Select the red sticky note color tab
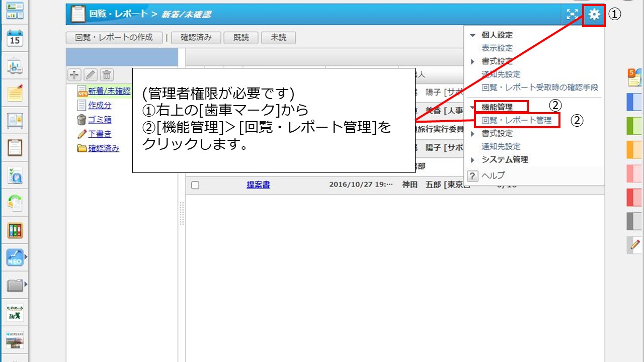Screen dimensions: 644x362 [x=634, y=197]
